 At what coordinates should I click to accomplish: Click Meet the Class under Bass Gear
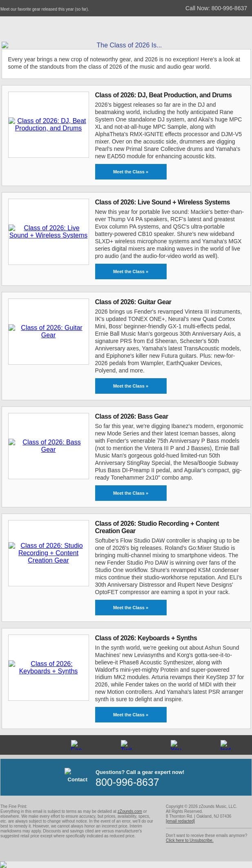(131, 493)
